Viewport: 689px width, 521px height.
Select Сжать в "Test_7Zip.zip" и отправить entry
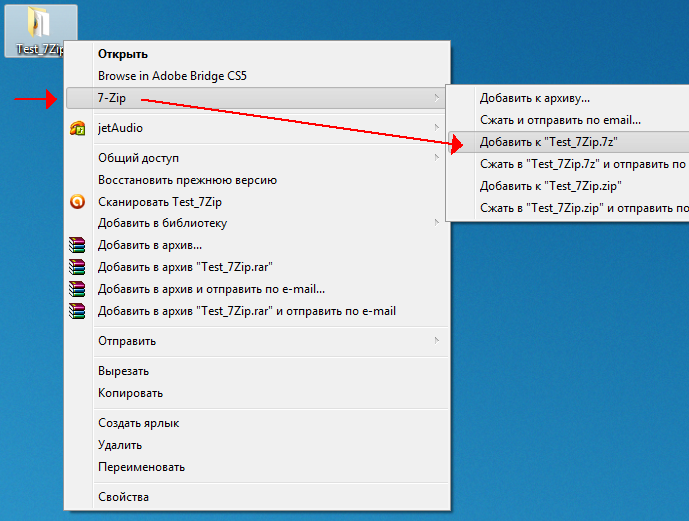click(x=569, y=208)
